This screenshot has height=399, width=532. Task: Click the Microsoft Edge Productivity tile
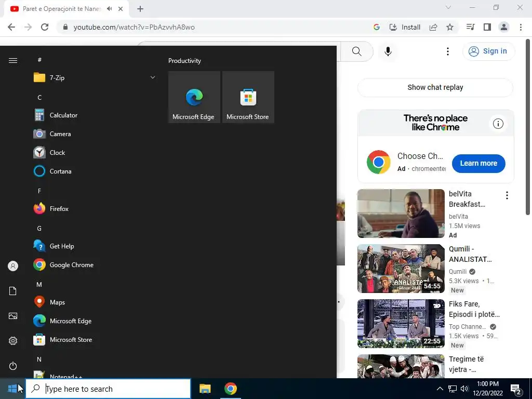[194, 97]
